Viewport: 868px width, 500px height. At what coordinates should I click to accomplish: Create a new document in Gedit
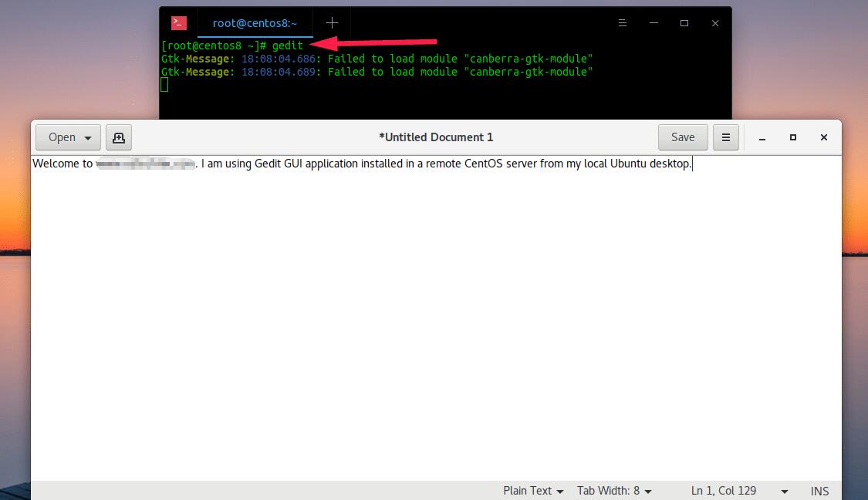[x=119, y=137]
